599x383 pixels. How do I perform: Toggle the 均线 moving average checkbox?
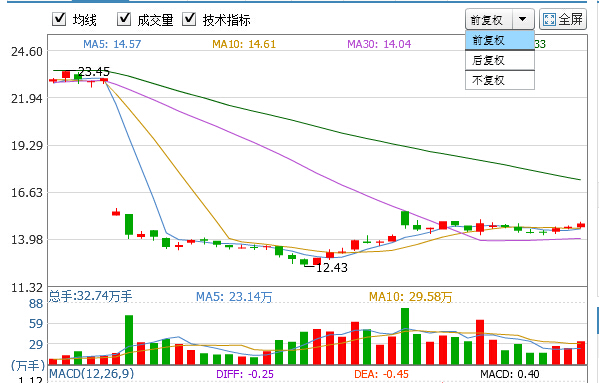click(59, 19)
